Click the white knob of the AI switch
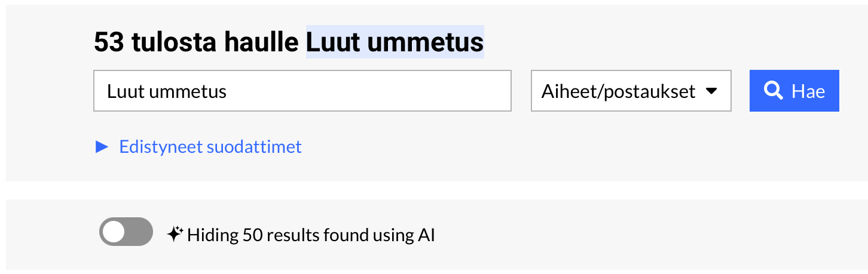The width and height of the screenshot is (868, 274). point(114,232)
